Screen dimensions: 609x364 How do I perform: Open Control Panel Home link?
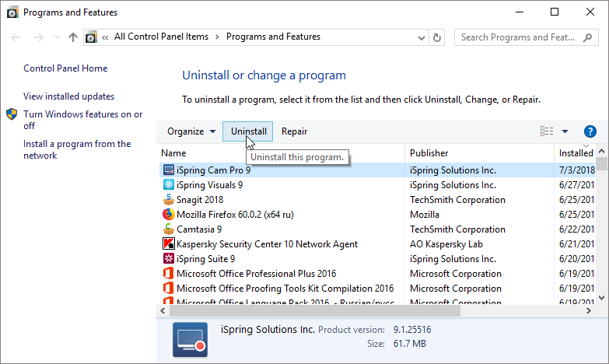point(65,68)
